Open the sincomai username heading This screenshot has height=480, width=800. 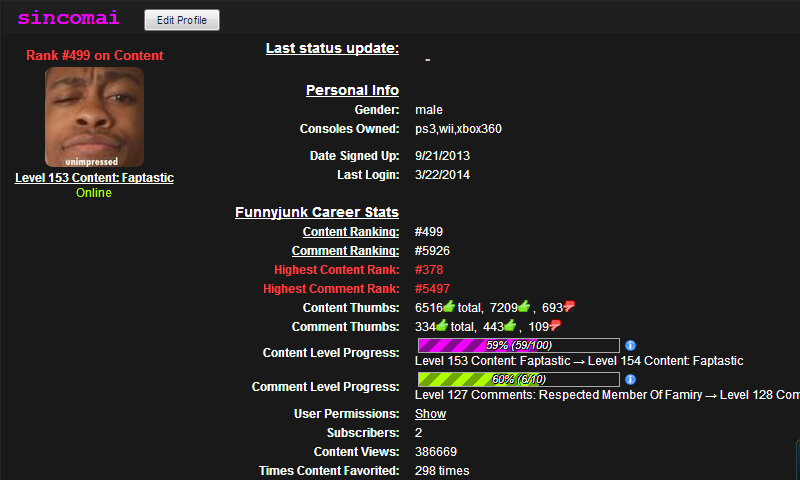click(x=68, y=18)
